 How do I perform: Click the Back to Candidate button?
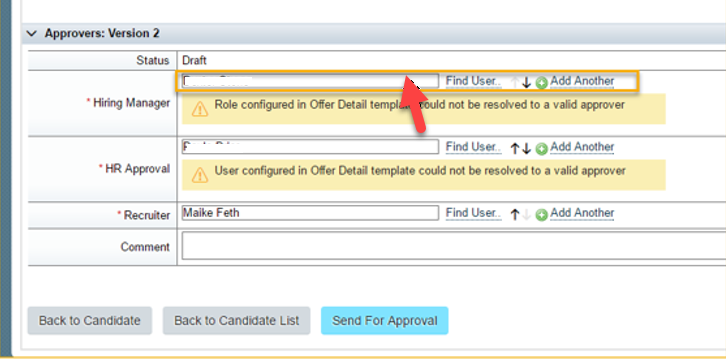click(x=89, y=321)
